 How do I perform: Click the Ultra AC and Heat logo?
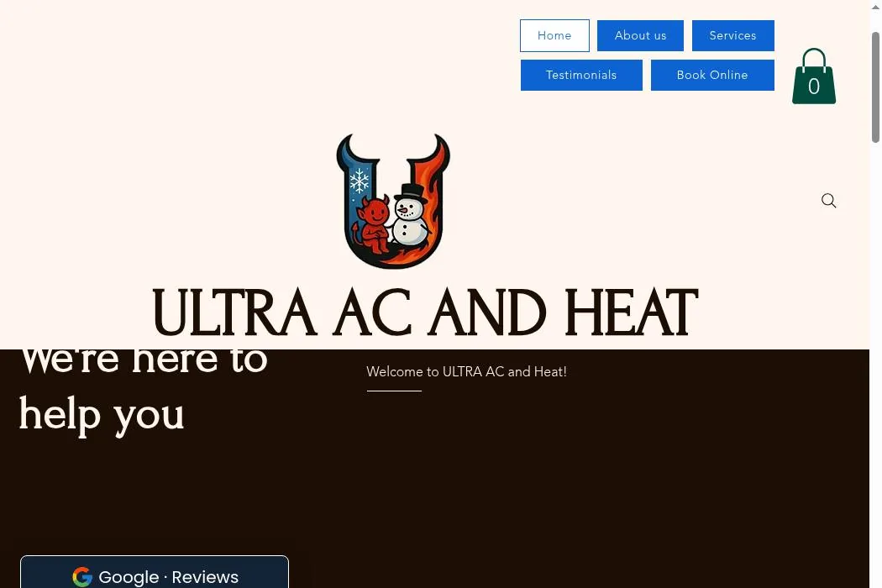[393, 201]
